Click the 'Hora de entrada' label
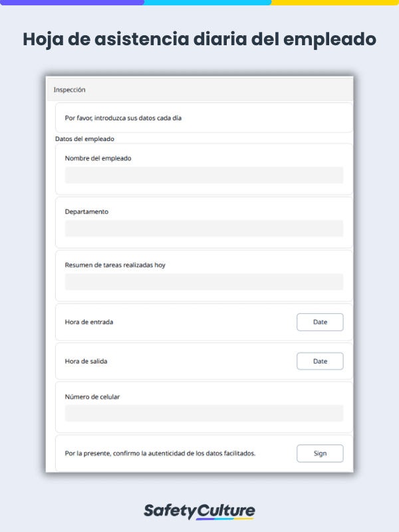 [88, 322]
